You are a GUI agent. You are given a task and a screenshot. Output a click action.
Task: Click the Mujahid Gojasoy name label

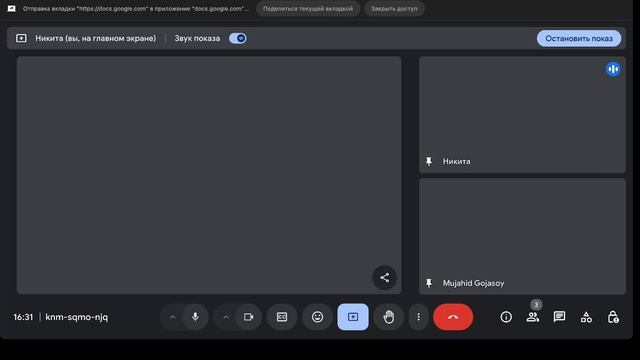pyautogui.click(x=473, y=283)
